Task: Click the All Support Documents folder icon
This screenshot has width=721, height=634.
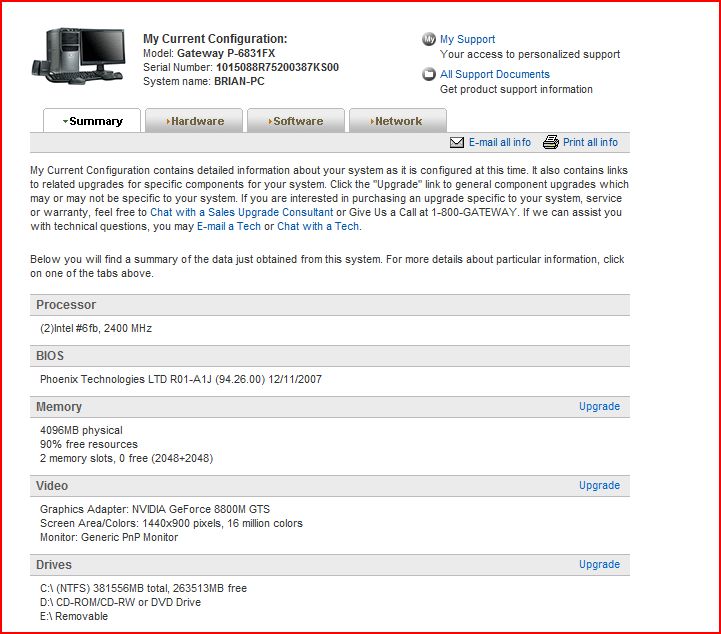Action: pos(429,74)
